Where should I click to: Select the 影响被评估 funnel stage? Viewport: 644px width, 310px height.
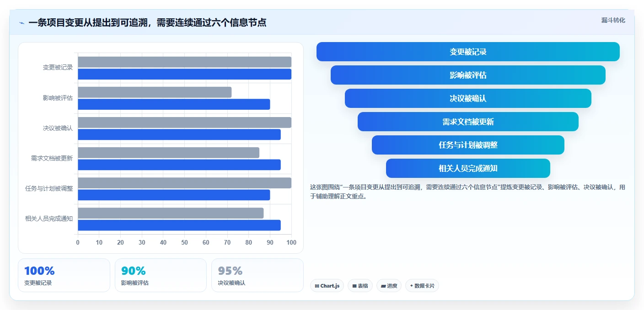pos(468,75)
